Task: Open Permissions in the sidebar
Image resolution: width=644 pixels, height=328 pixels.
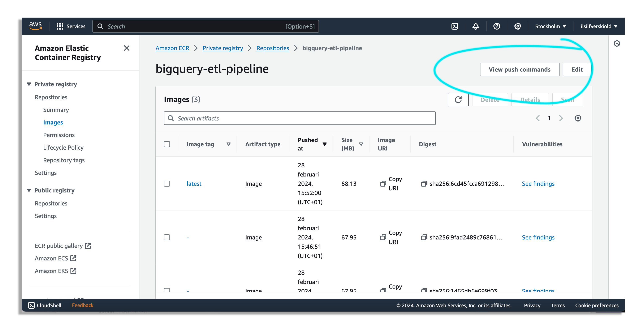Action: (59, 135)
